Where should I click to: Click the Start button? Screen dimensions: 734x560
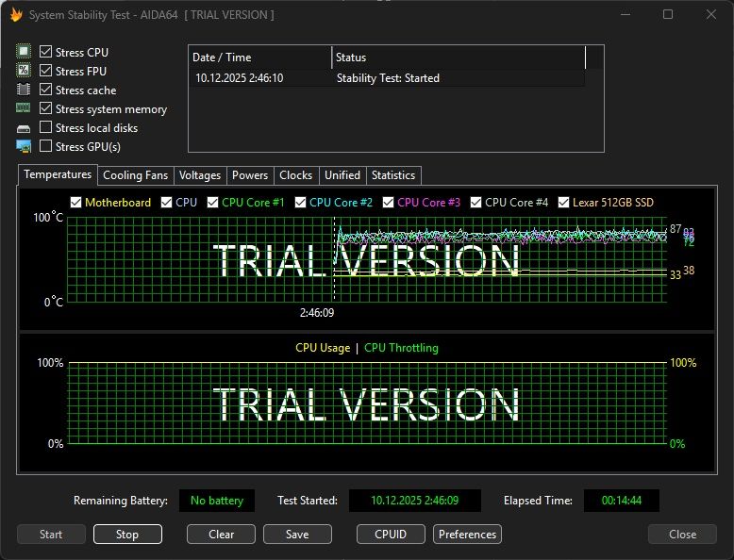click(51, 535)
